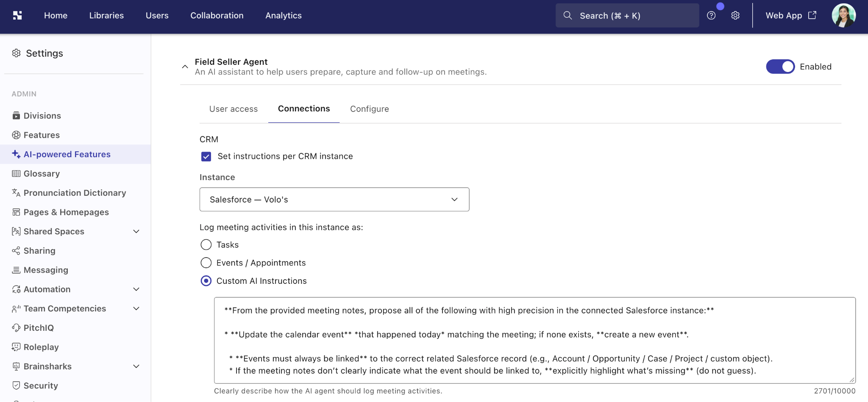Select the Custom AI Instructions radio option
Screen dimensions: 868x402
(x=206, y=281)
